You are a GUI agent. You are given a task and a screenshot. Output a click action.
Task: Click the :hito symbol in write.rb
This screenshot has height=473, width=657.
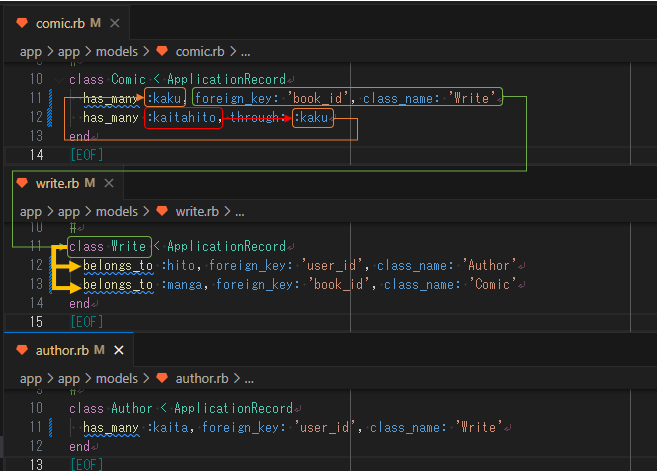tap(178, 266)
